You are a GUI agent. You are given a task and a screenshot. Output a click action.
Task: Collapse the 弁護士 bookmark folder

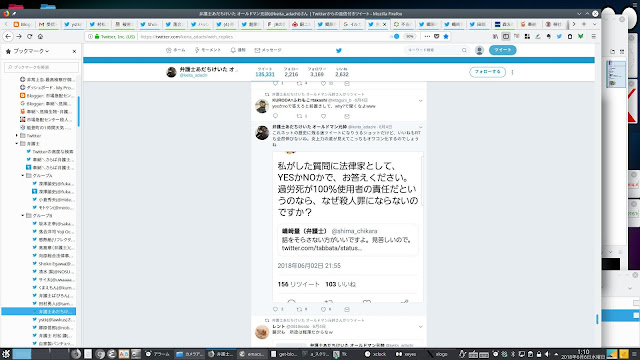17,143
